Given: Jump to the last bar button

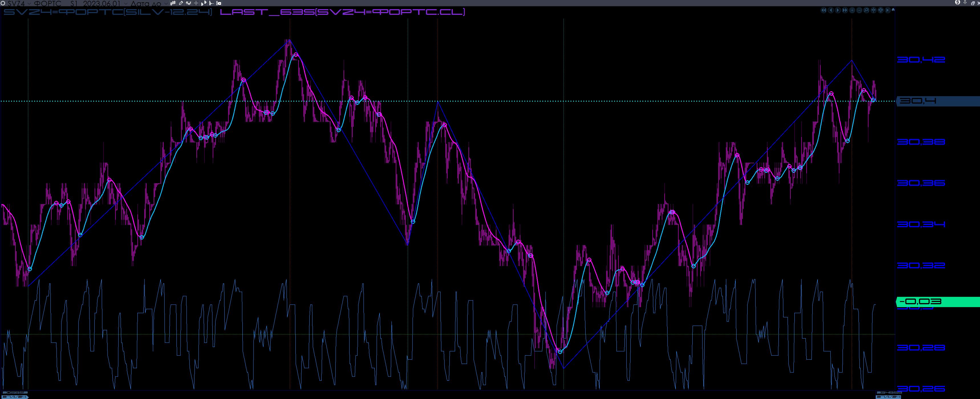Looking at the screenshot, I should click(888, 10).
